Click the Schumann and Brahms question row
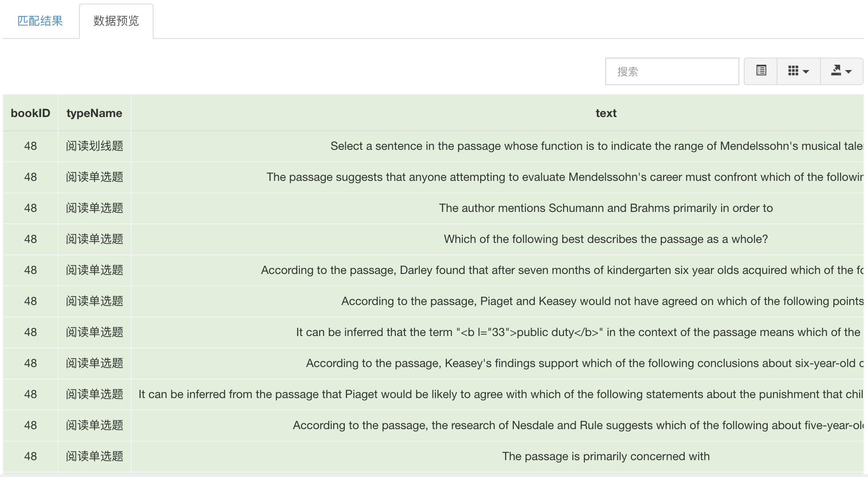The image size is (868, 477). (433, 208)
